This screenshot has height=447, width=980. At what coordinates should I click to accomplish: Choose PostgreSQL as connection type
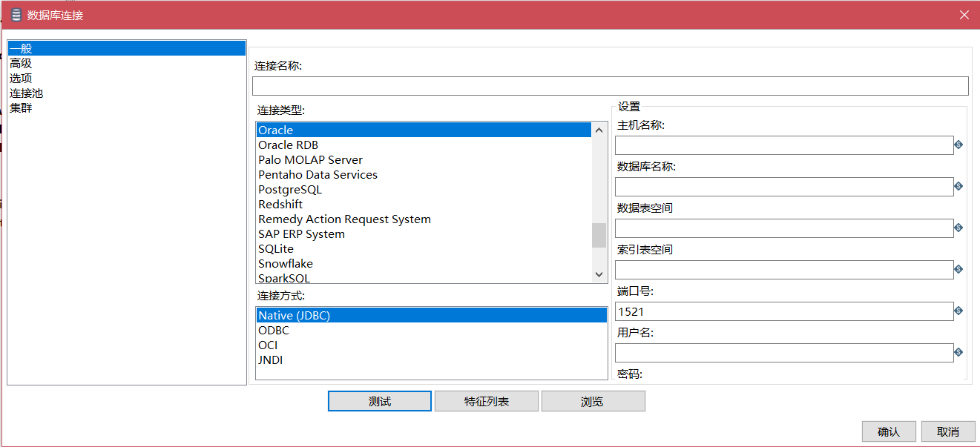pos(290,190)
